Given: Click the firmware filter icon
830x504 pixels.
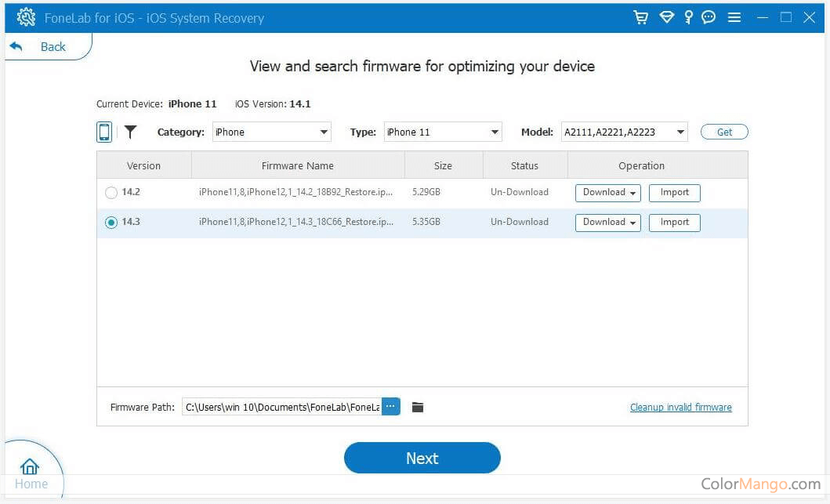Looking at the screenshot, I should [x=130, y=132].
